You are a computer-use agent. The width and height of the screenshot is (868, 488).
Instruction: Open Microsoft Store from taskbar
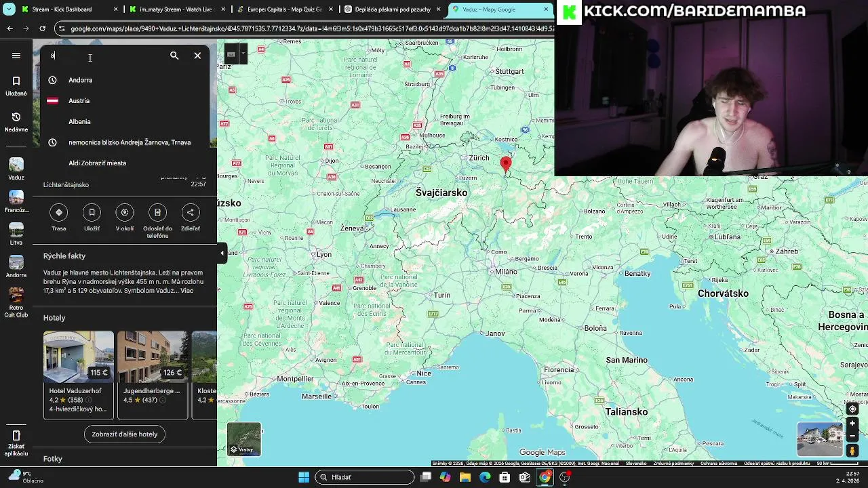(x=505, y=477)
